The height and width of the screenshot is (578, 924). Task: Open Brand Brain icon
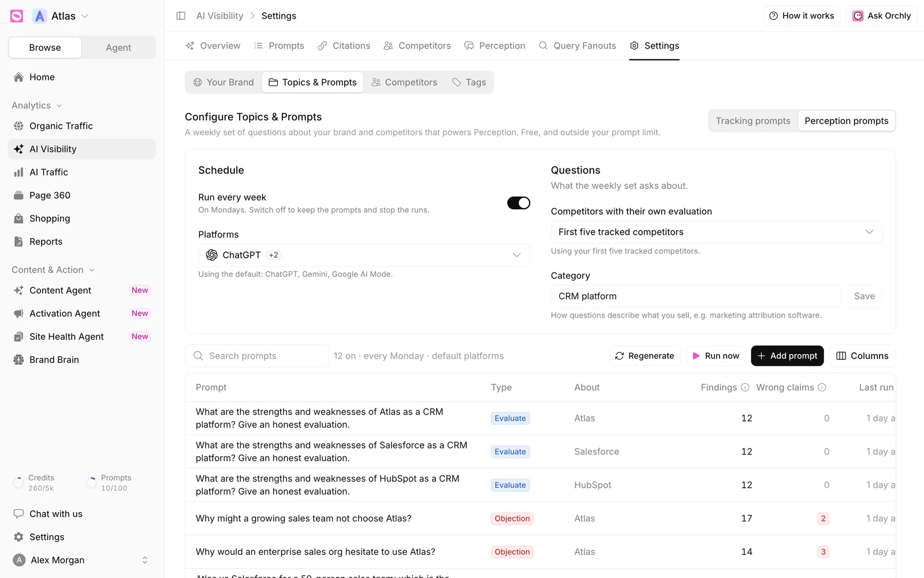pyautogui.click(x=18, y=360)
